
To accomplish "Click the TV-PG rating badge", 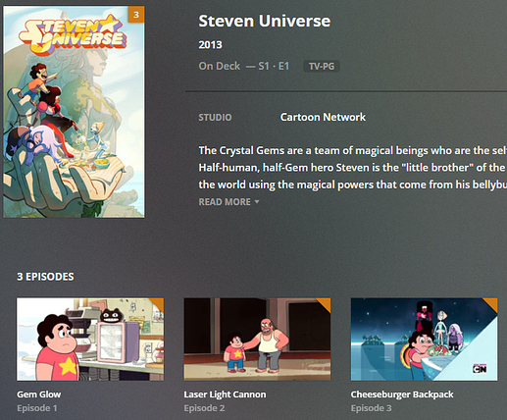I will (322, 67).
